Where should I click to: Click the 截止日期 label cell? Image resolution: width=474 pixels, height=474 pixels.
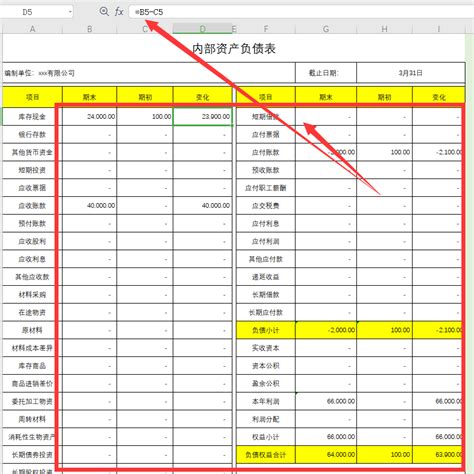(326, 73)
